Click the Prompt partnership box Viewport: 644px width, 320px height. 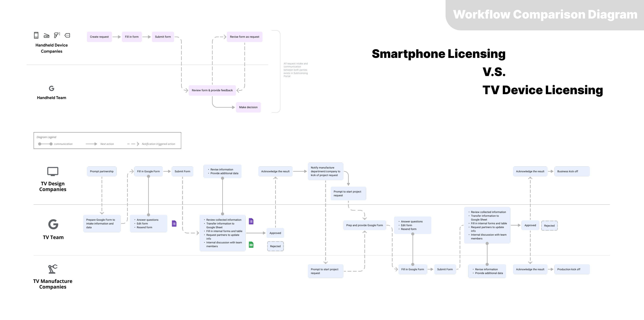[x=102, y=172]
